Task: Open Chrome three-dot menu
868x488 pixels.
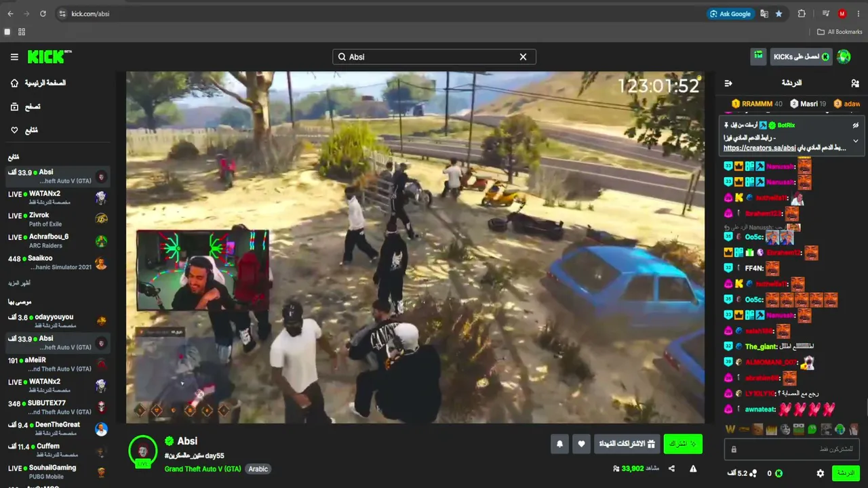Action: tap(859, 14)
